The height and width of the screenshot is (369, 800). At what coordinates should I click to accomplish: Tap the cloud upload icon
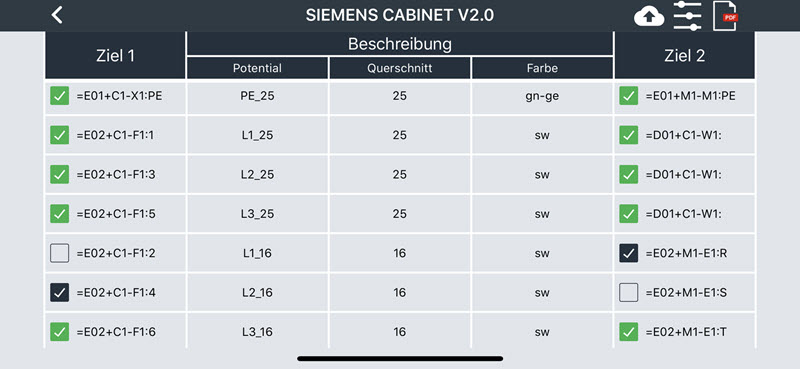tap(648, 17)
